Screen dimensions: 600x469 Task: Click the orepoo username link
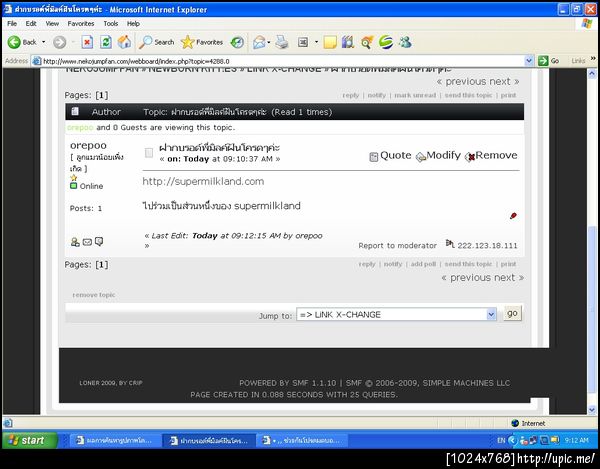[x=88, y=145]
